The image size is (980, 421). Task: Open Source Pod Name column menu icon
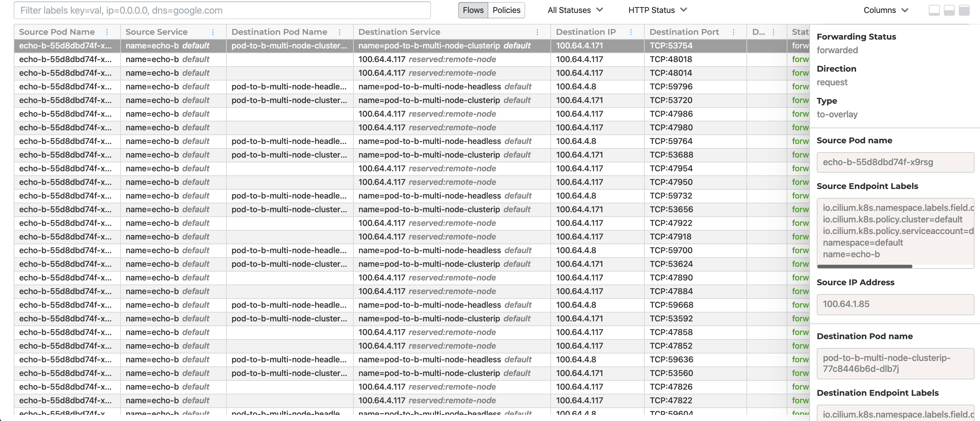(107, 32)
